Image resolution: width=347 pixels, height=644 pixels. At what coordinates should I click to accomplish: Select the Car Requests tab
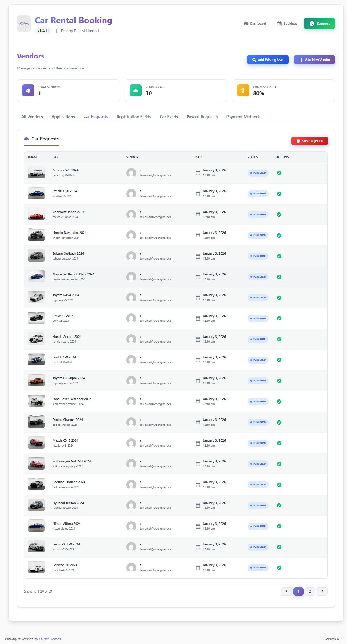coord(95,117)
